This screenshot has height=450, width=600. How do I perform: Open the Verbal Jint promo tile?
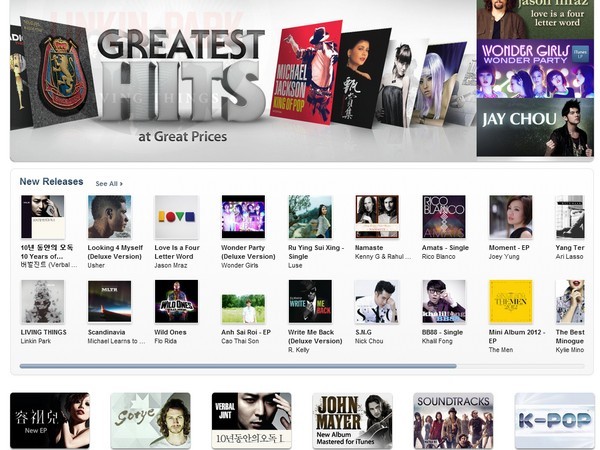click(x=251, y=421)
